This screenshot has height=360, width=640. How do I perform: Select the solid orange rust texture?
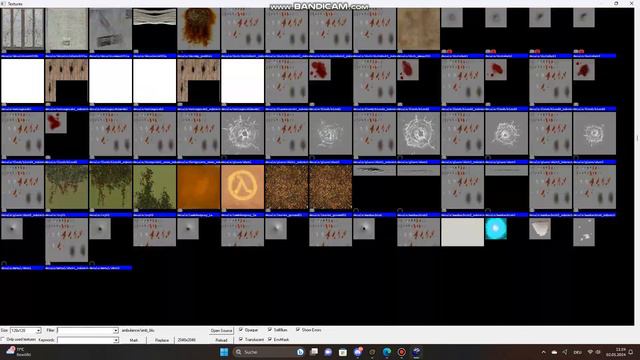[x=199, y=187]
